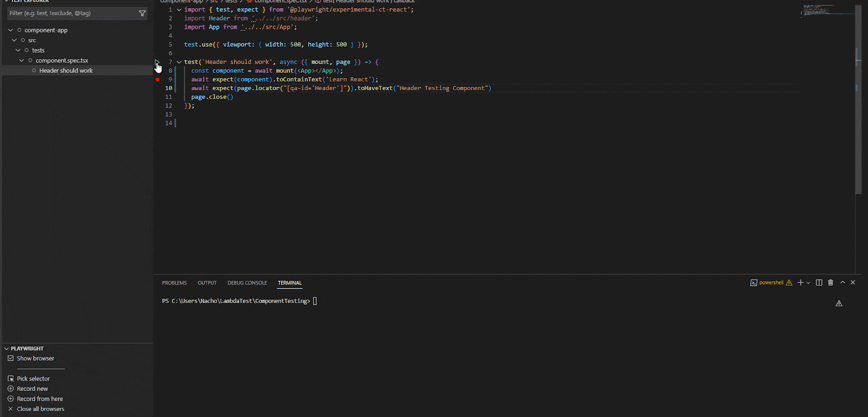Click the filter funnel icon in Test Explorer

pyautogui.click(x=142, y=14)
